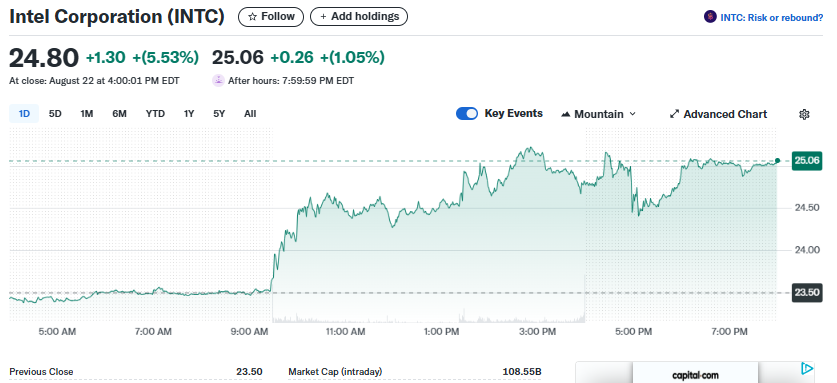The height and width of the screenshot is (383, 837).
Task: Click the 11:00 AM axis label
Action: [x=345, y=332]
